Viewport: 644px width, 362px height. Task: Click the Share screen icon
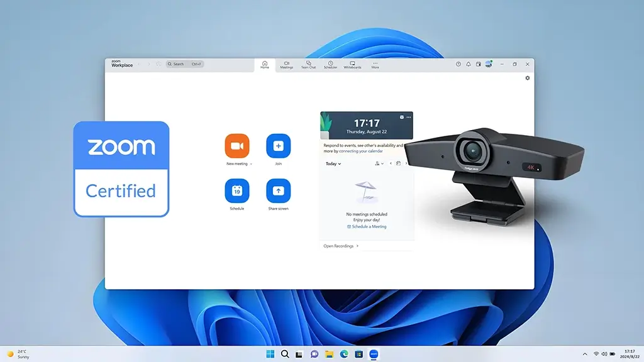pyautogui.click(x=278, y=190)
